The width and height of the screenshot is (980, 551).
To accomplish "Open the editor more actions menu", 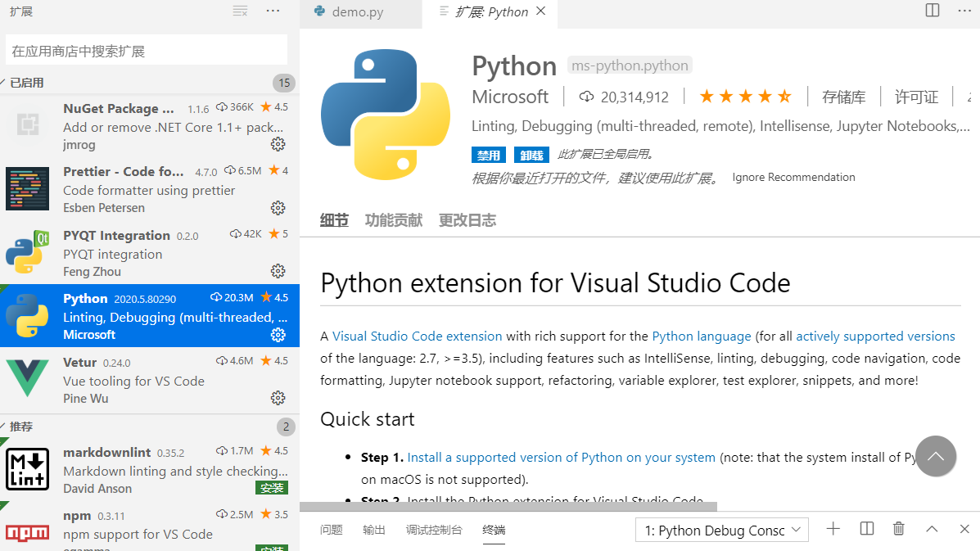I will click(965, 11).
